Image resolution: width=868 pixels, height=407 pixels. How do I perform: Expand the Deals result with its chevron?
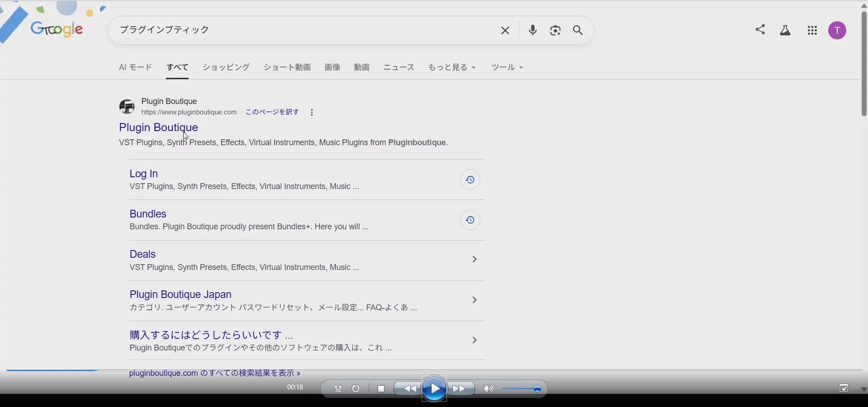pos(474,259)
